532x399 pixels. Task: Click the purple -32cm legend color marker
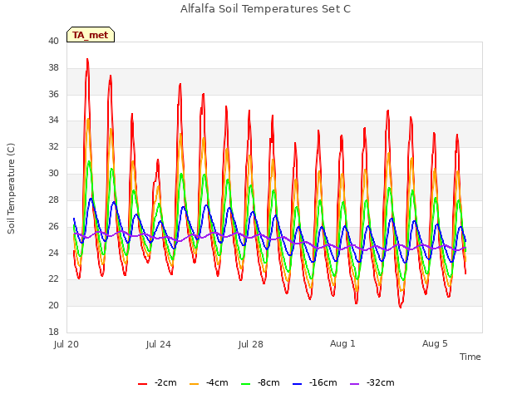[354, 384]
